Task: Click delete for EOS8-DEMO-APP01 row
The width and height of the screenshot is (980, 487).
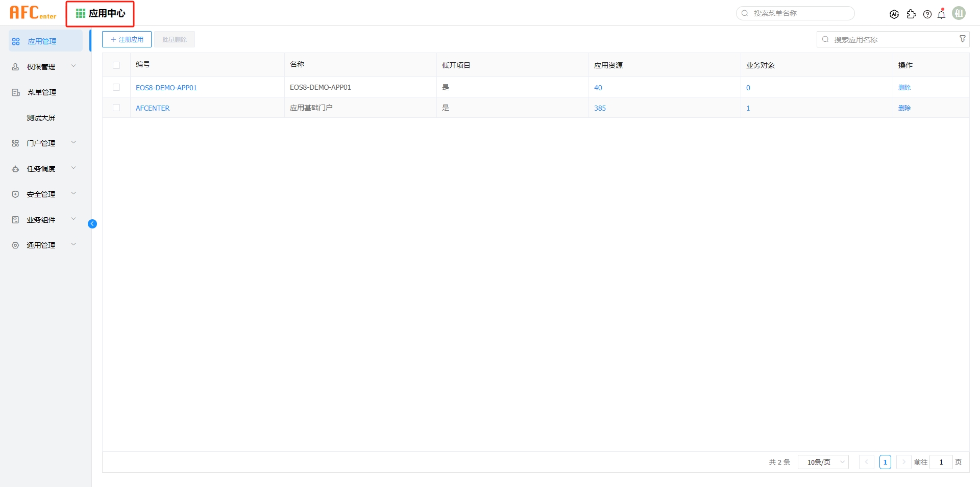Action: point(904,88)
